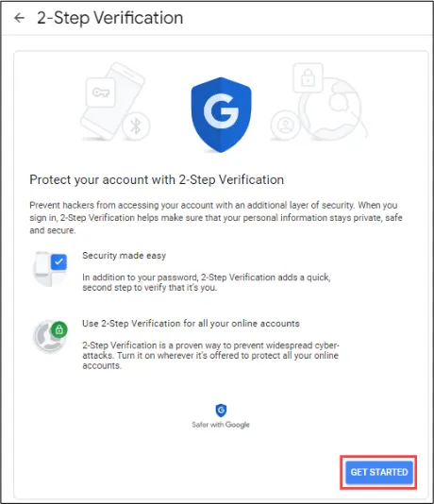The height and width of the screenshot is (504, 434).
Task: Click the Protect your account heading
Action: (157, 179)
